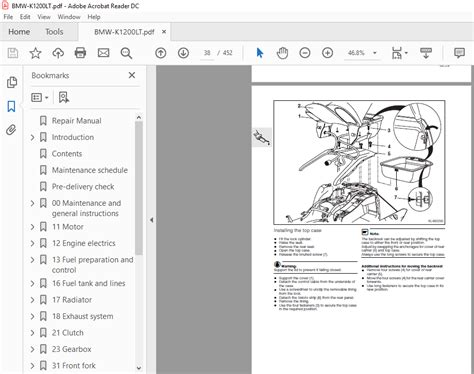Open Maintenance schedule bookmark
Image resolution: width=474 pixels, height=374 pixels.
[x=90, y=170]
